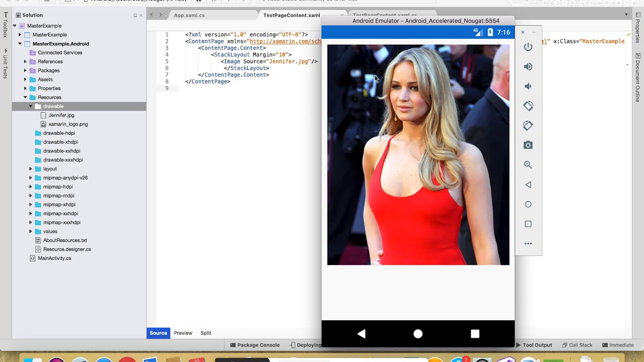The image size is (644, 362).
Task: Select Resource.designer.cs file
Action: (x=67, y=249)
